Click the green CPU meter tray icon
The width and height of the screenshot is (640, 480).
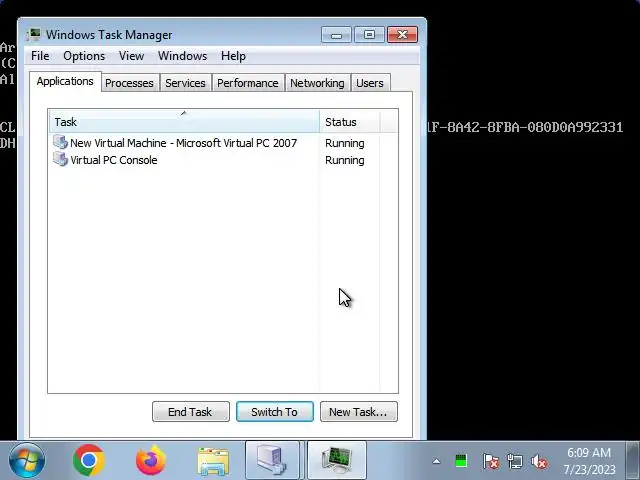461,462
